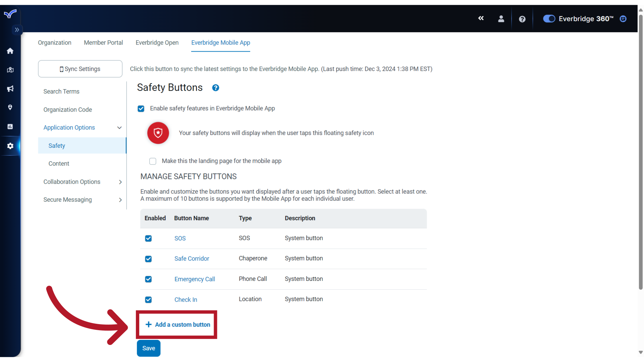The width and height of the screenshot is (644, 362).
Task: Click the scrollbar down arrow
Action: (641, 353)
